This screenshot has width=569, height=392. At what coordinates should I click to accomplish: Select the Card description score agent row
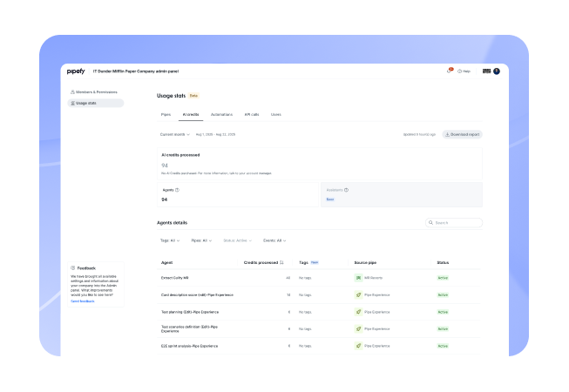coord(319,295)
